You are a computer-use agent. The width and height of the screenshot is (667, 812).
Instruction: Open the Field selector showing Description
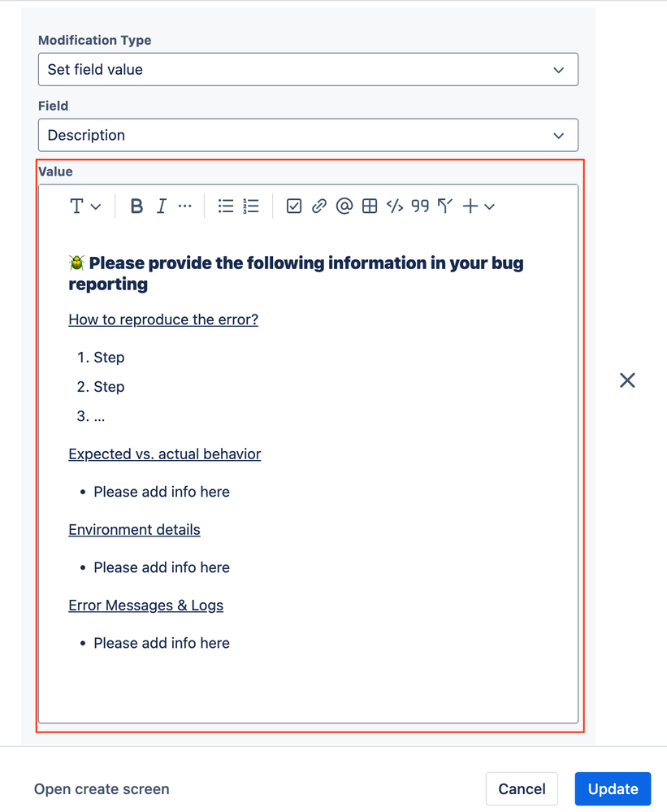coord(308,135)
